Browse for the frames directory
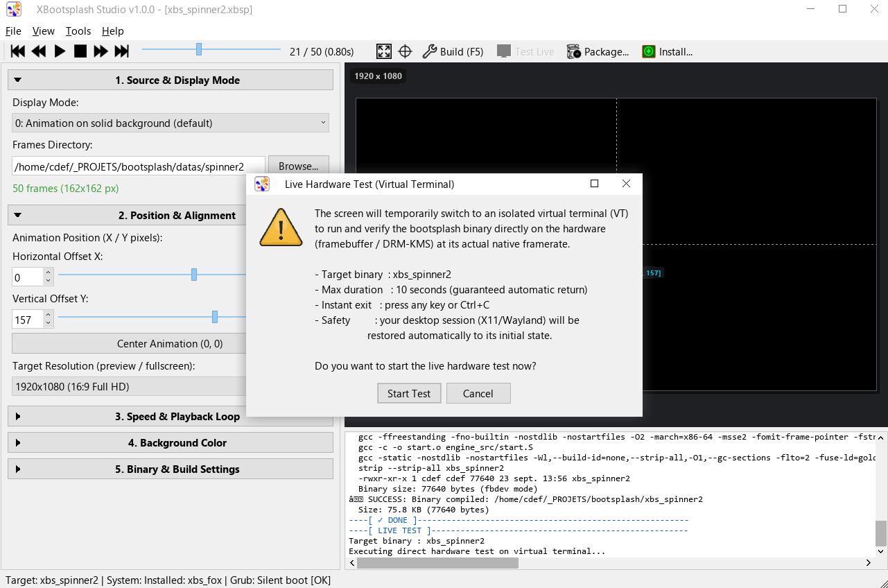 click(x=298, y=166)
